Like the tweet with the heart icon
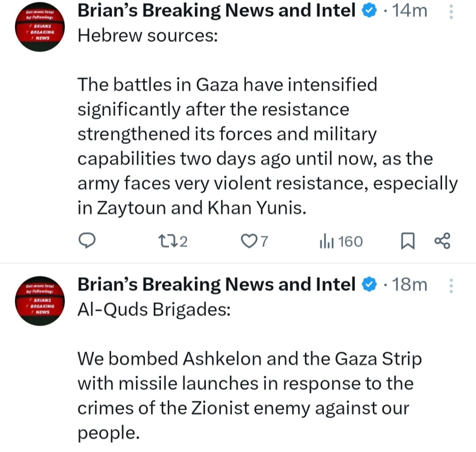Screen dimensions: 476x452 click(250, 241)
